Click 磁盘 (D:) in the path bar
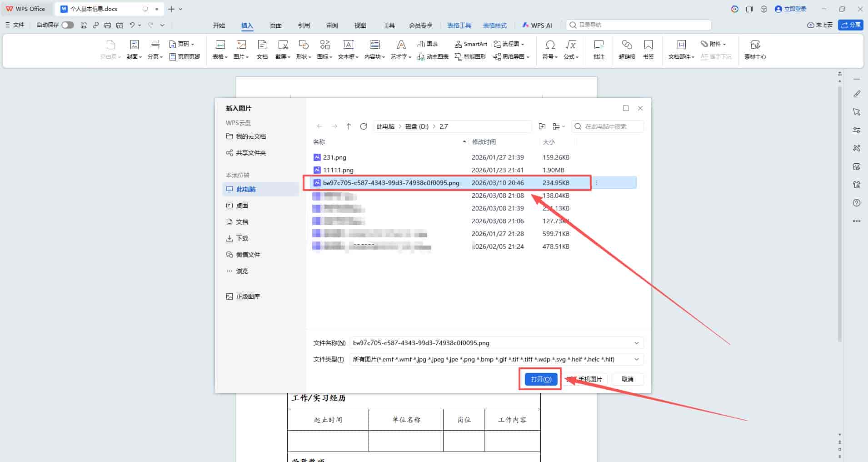Image resolution: width=868 pixels, height=462 pixels. pyautogui.click(x=417, y=126)
